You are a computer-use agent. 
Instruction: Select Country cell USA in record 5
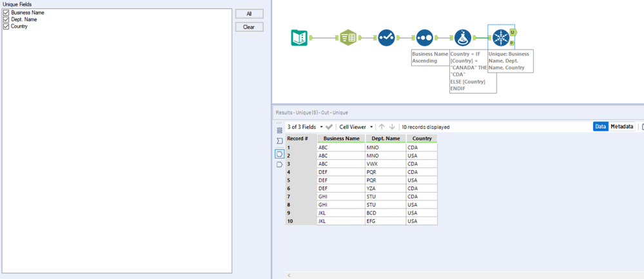pos(422,180)
